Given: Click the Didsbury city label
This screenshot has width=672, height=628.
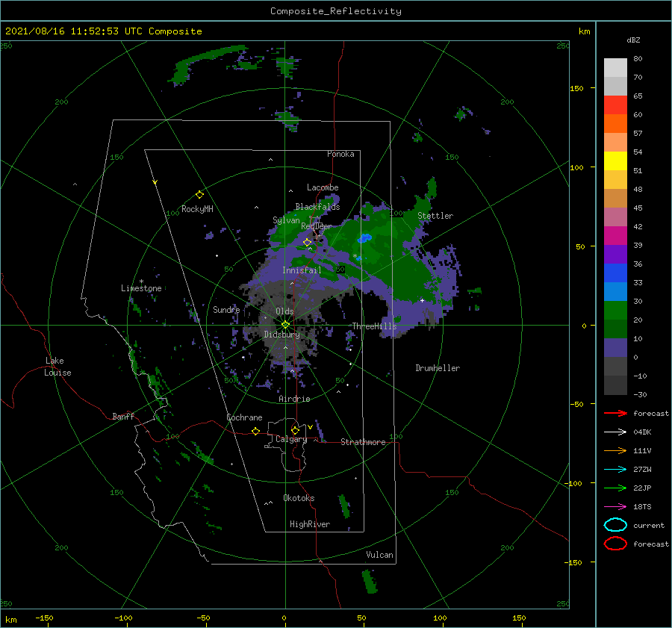Looking at the screenshot, I should coord(282,335).
